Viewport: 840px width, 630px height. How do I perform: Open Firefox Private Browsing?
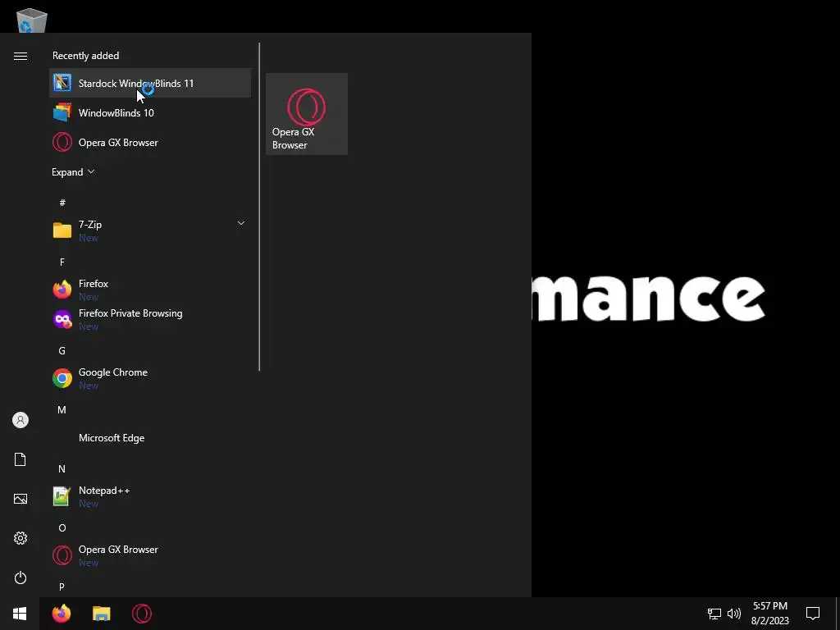(150, 319)
